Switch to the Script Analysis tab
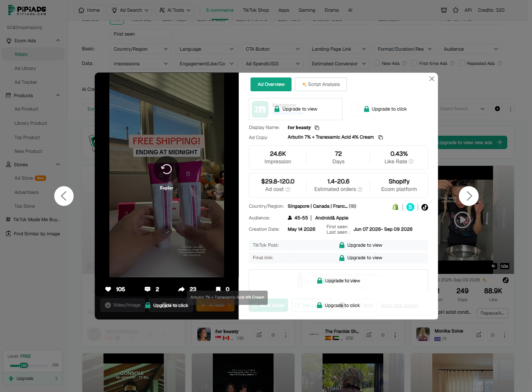 321,84
